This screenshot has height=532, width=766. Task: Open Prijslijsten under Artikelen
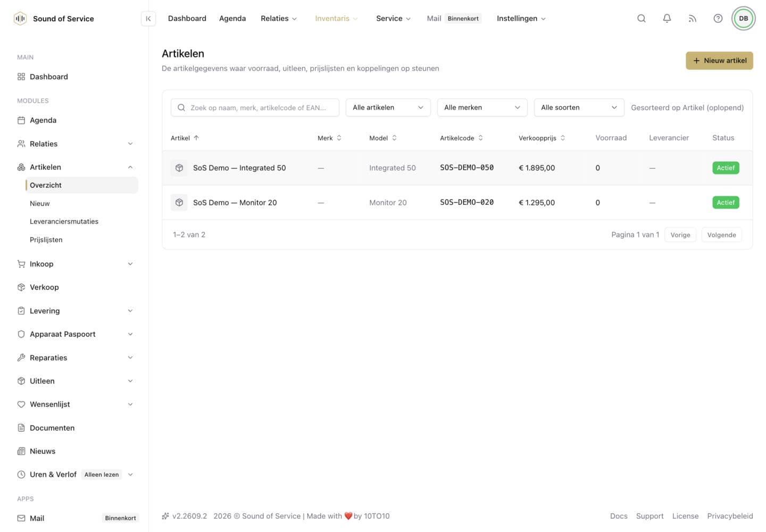pyautogui.click(x=46, y=239)
